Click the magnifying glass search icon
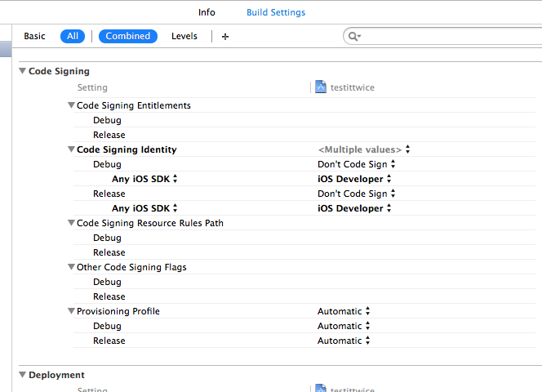Viewport: 542px width, 392px height. [353, 36]
